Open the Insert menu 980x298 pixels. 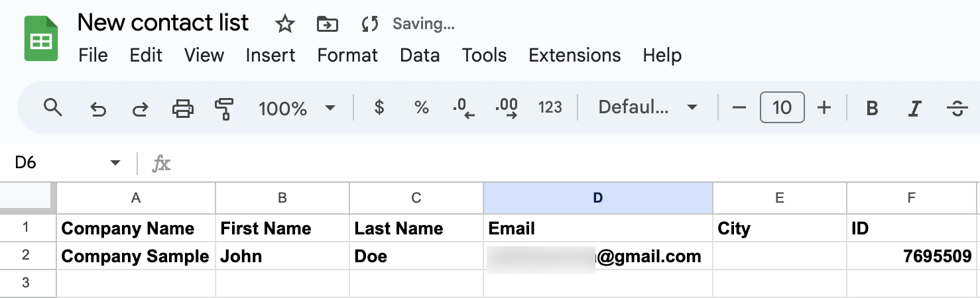271,56
